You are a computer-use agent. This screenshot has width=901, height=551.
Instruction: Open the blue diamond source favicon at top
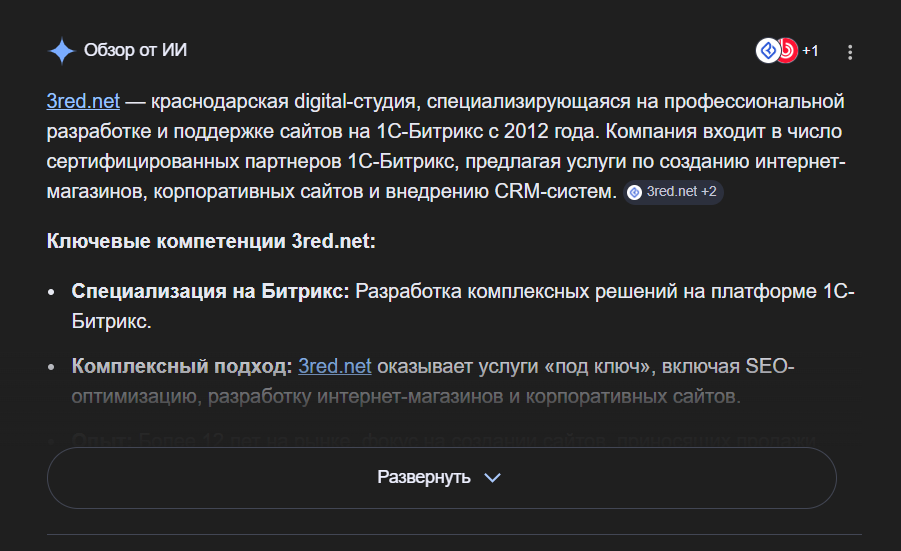(x=768, y=51)
